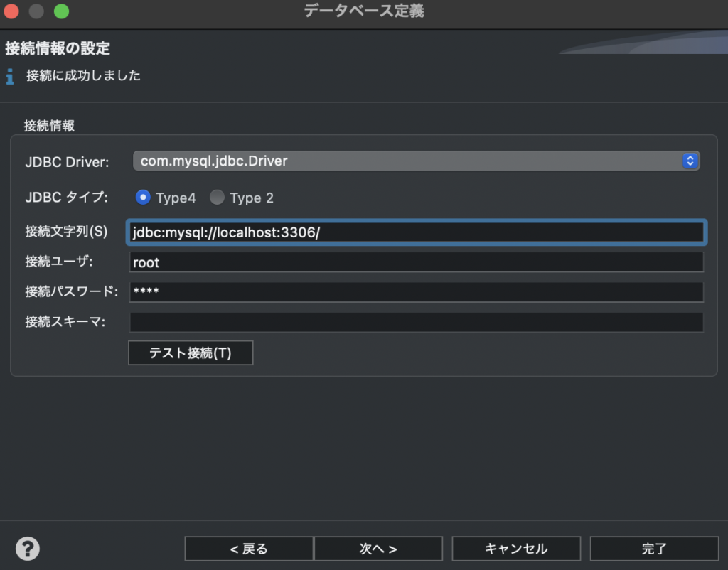Click the 接続パスワード password field

coord(417,292)
